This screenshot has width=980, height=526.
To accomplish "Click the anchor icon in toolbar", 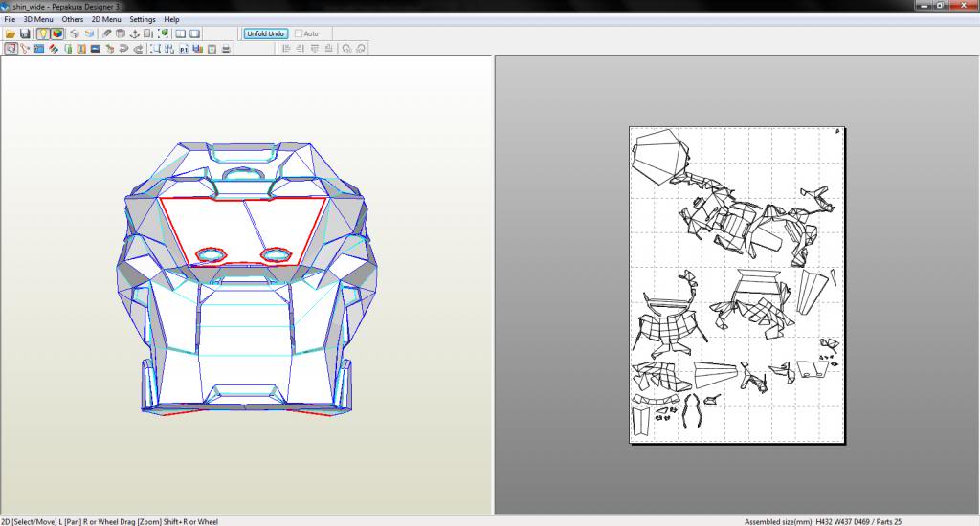I will click(134, 33).
